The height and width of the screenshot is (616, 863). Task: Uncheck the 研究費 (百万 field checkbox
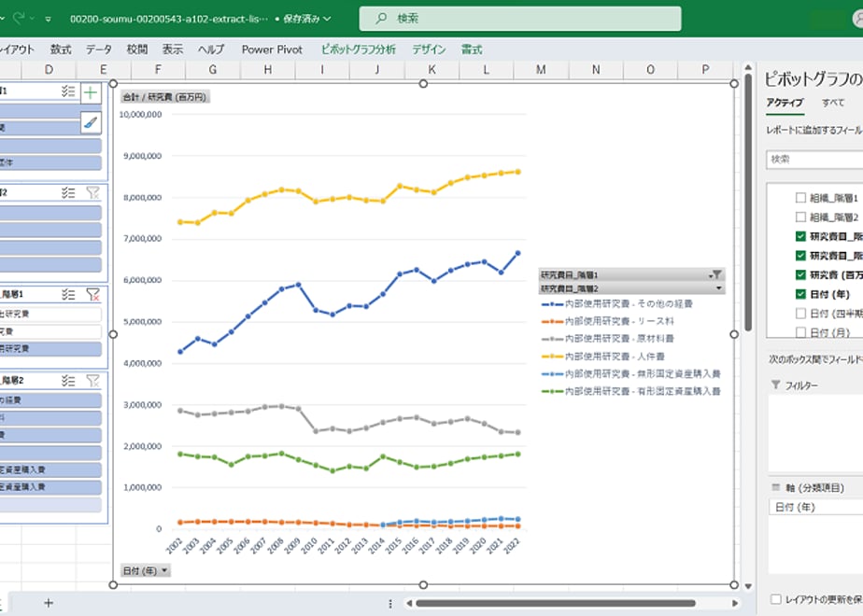800,274
